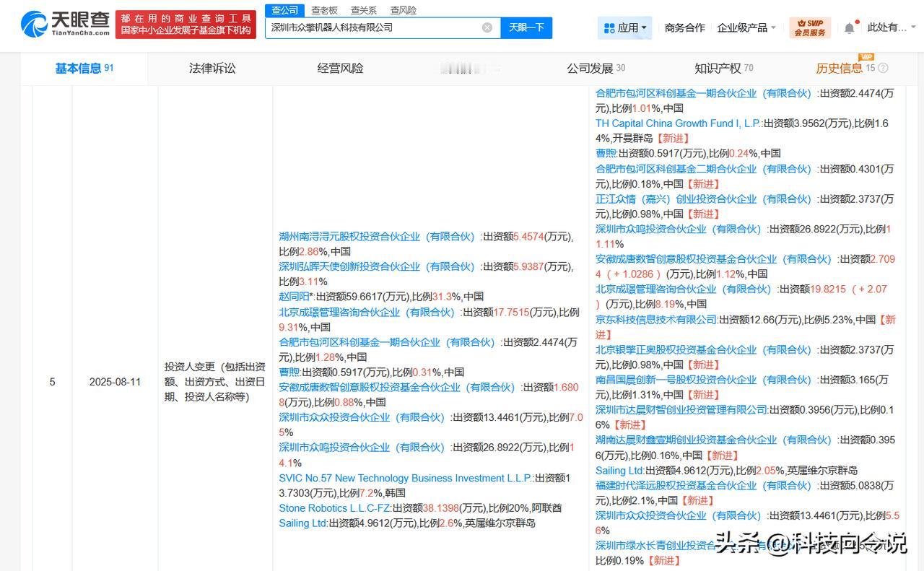Image resolution: width=924 pixels, height=571 pixels.
Task: Open 正江众情（嘉兴）创业投资合伙企业 link
Action: (x=704, y=199)
